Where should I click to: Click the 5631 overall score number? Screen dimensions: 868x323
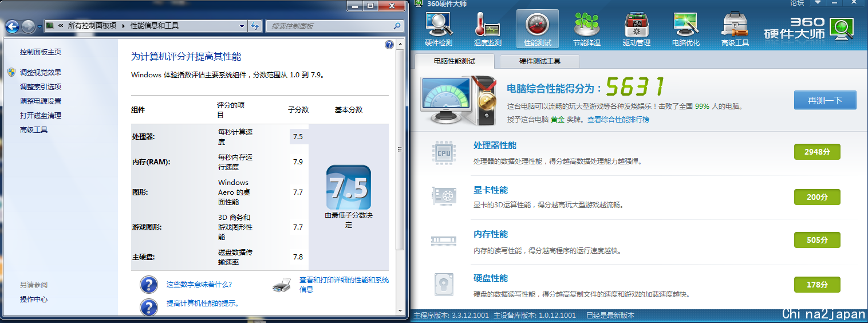635,87
